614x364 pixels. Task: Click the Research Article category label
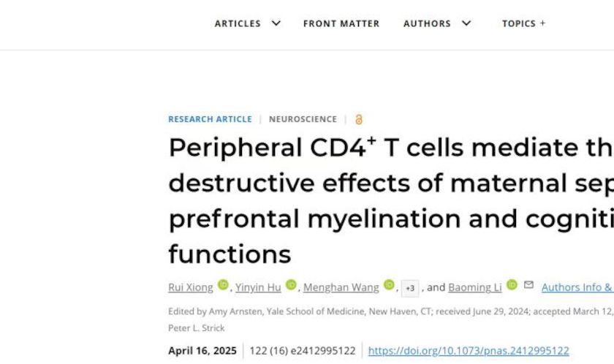[x=210, y=119]
